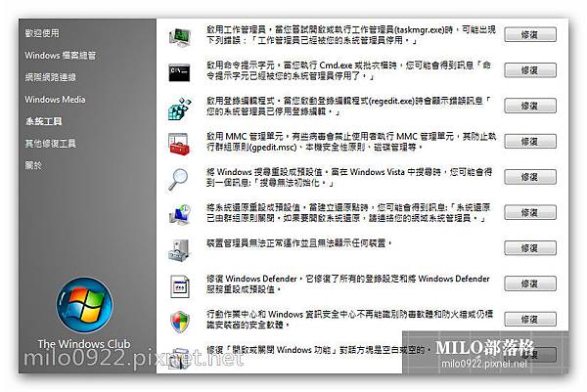This screenshot has height=392, width=587.
Task: Click the Windows Defender document icon
Action: click(x=180, y=286)
